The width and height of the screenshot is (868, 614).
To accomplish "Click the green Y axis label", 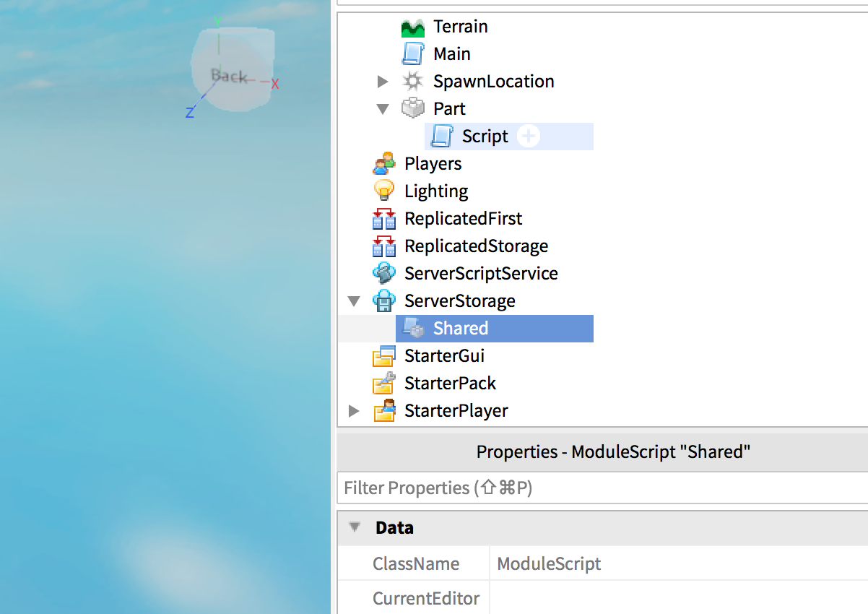I will [x=217, y=22].
